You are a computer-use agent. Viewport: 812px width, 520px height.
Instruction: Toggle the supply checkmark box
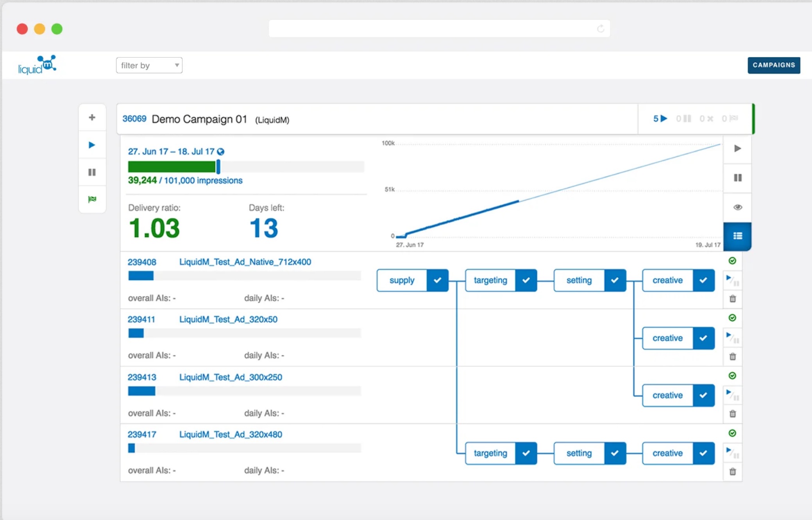437,280
